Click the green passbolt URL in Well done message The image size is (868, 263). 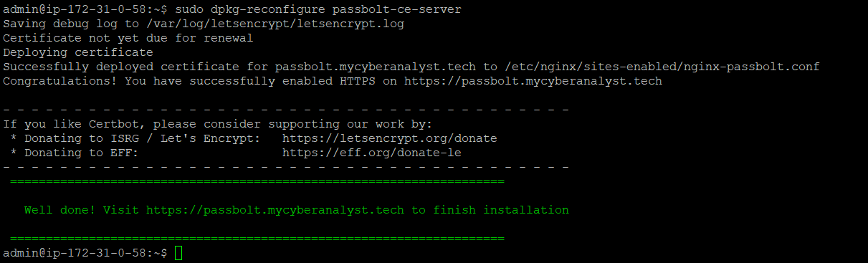[275, 210]
